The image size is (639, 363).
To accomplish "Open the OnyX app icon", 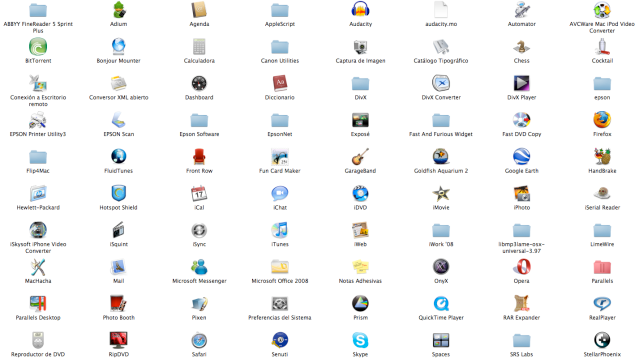I will coord(441,266).
